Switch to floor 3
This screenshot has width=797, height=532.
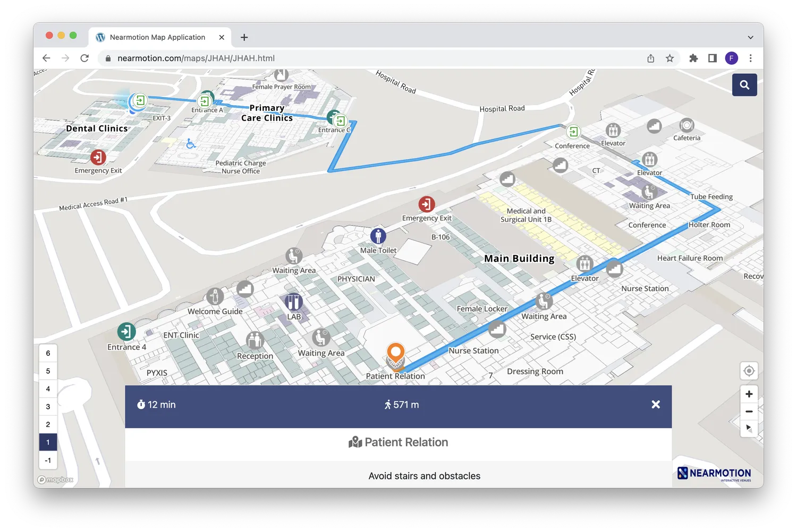click(x=48, y=407)
